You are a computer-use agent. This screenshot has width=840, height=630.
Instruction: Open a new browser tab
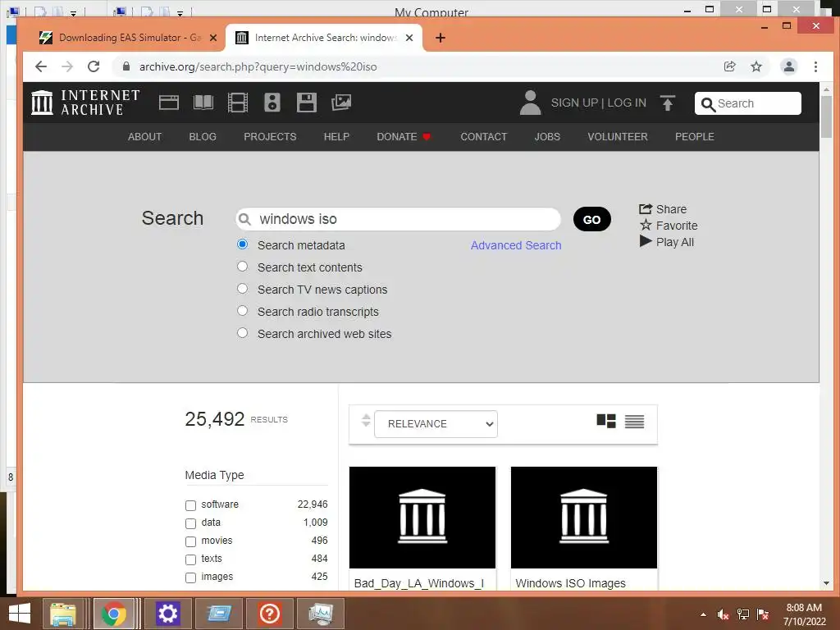[441, 38]
